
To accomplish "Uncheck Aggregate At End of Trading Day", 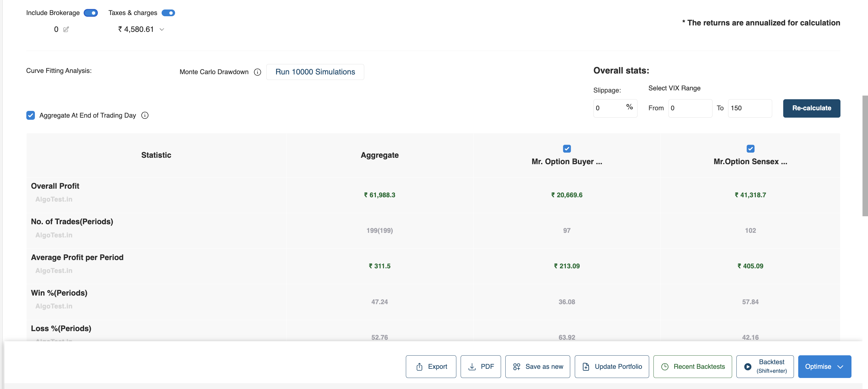I will (31, 115).
